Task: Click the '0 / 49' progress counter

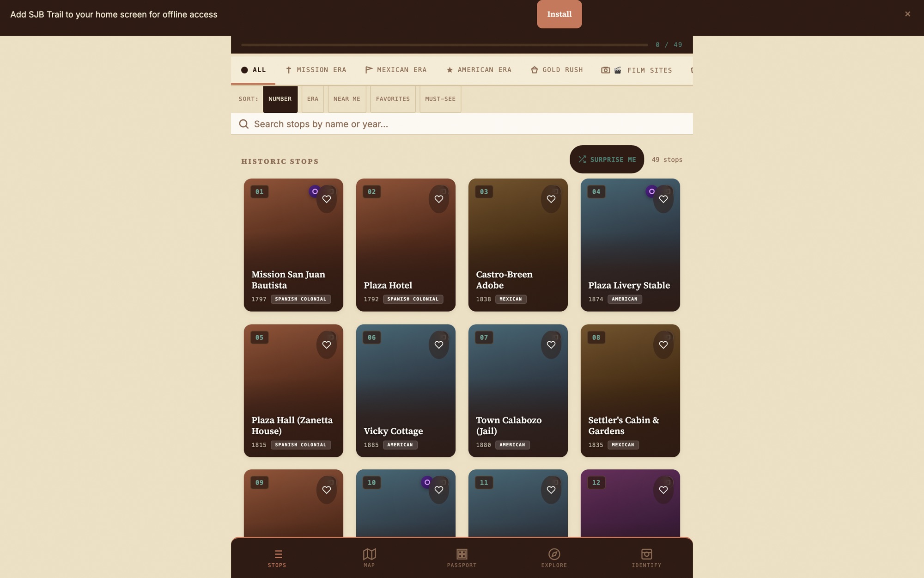Action: (669, 45)
